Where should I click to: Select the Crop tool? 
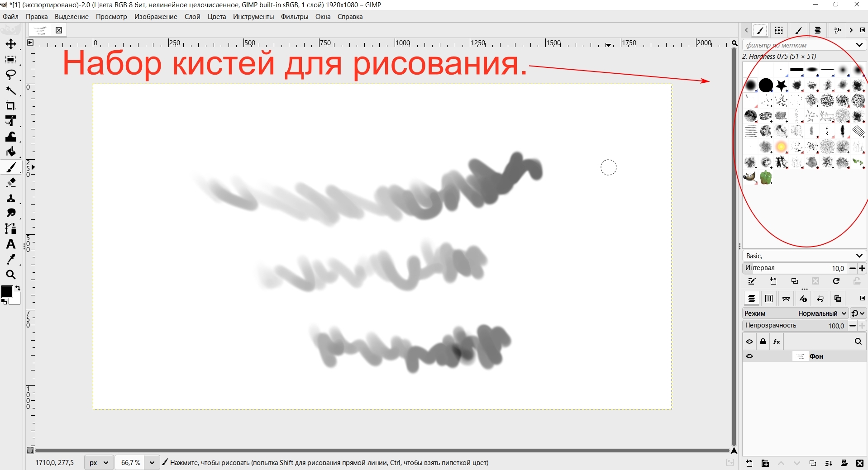(11, 106)
